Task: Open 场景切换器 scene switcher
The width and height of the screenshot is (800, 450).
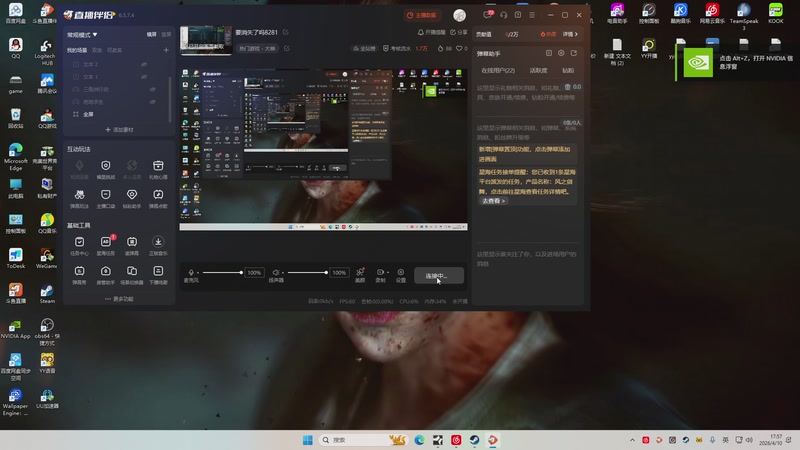Action: 132,274
